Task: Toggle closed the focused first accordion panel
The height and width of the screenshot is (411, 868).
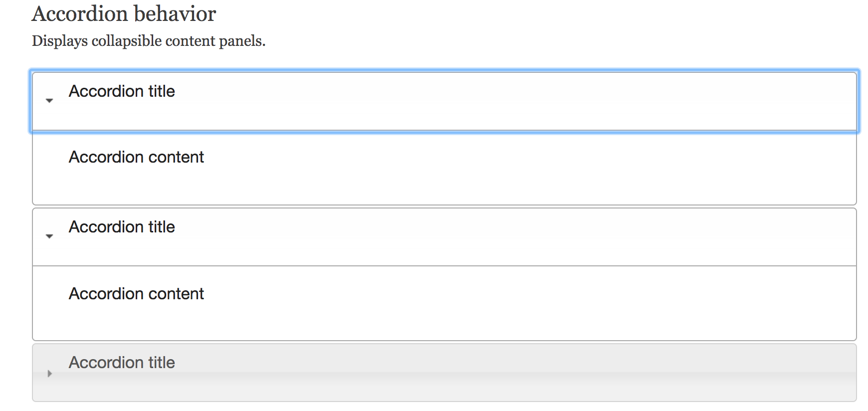Action: (x=122, y=91)
